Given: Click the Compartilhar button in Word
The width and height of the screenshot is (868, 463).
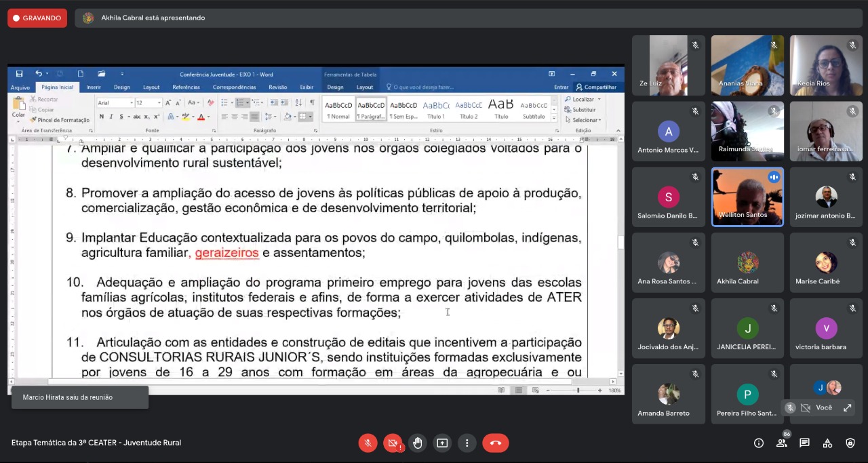Looking at the screenshot, I should pos(596,87).
